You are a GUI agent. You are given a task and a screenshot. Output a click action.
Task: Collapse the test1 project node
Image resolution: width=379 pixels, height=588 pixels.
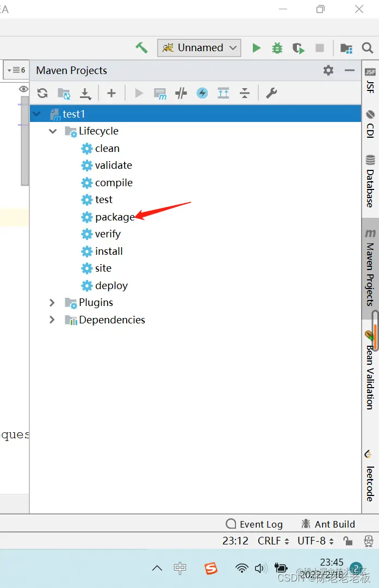pyautogui.click(x=36, y=113)
